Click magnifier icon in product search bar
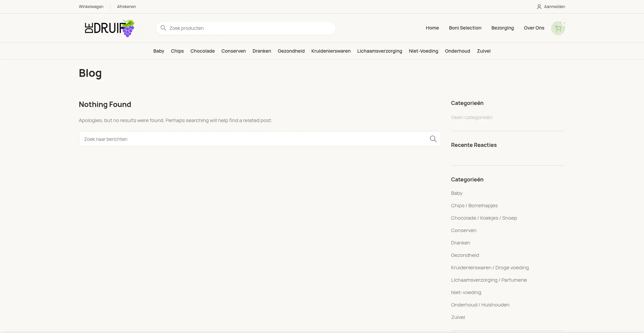 tap(163, 28)
